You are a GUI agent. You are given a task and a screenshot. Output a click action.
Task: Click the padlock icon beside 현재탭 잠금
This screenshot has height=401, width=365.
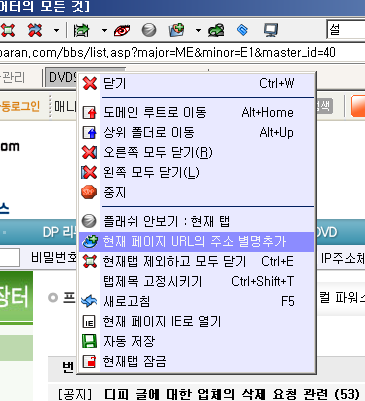[x=89, y=361]
